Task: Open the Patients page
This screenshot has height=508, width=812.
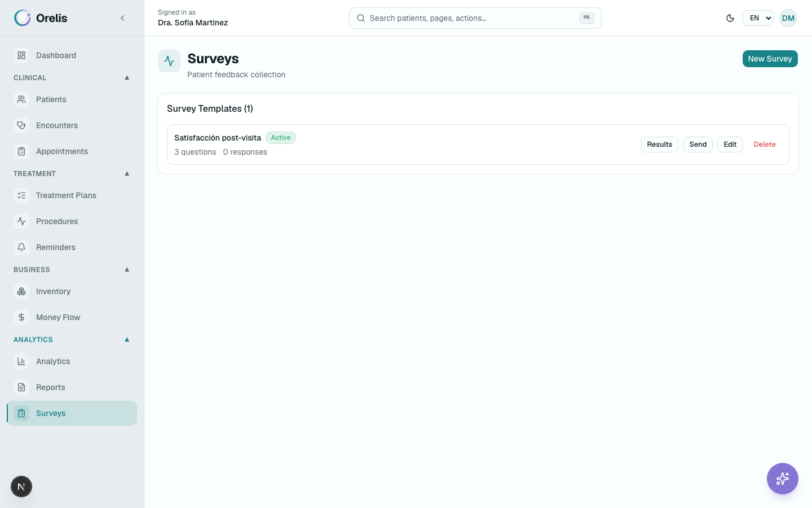Action: pos(72,99)
